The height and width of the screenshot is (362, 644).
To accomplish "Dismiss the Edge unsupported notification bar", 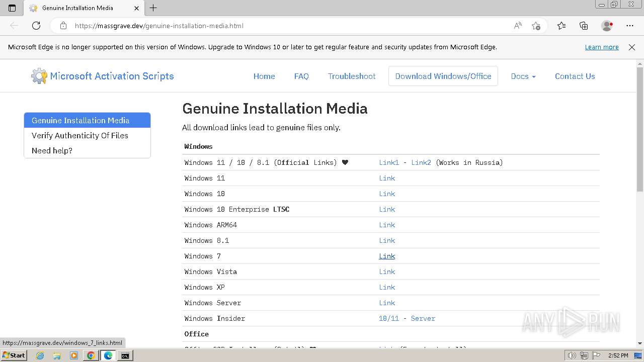I will click(632, 47).
